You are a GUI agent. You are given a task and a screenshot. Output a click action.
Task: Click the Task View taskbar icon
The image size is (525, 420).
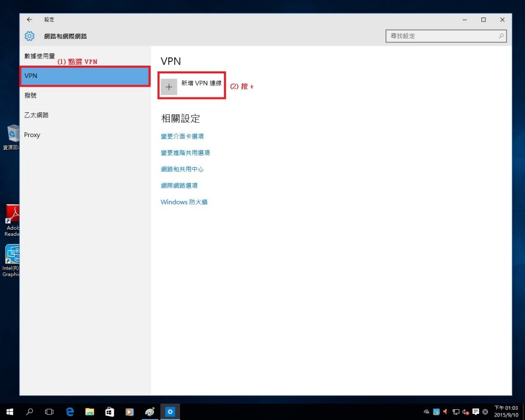[x=49, y=411]
